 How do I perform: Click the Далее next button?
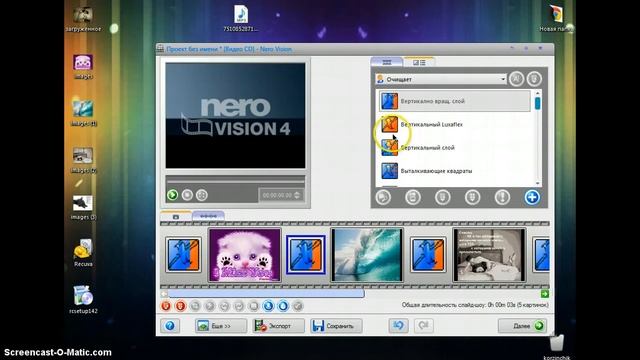point(522,326)
